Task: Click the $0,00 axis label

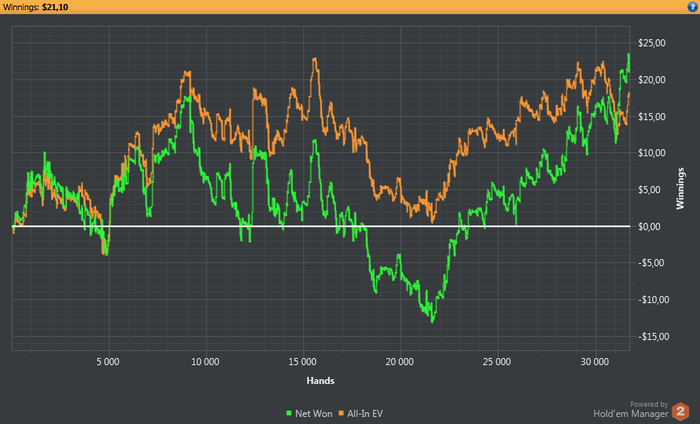Action: (649, 227)
